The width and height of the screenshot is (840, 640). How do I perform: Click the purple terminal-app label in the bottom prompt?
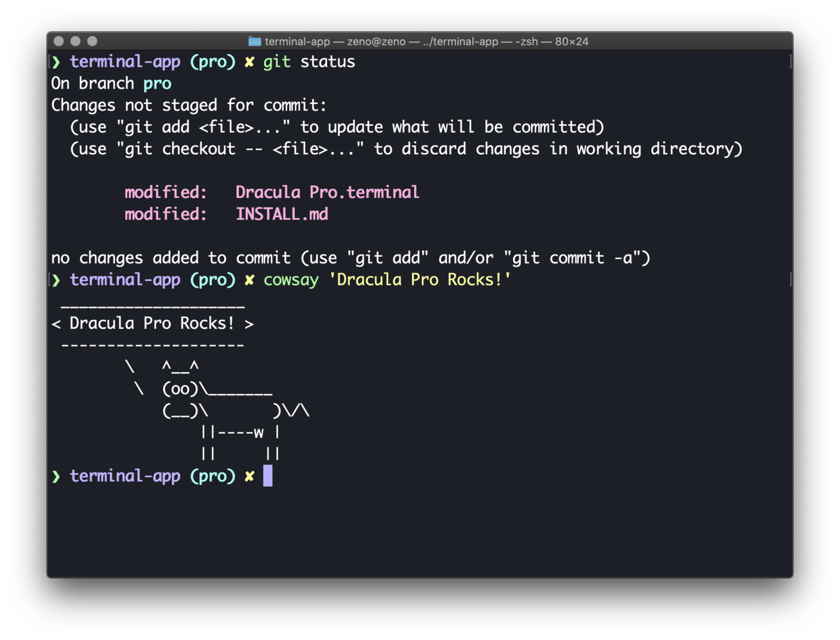125,476
